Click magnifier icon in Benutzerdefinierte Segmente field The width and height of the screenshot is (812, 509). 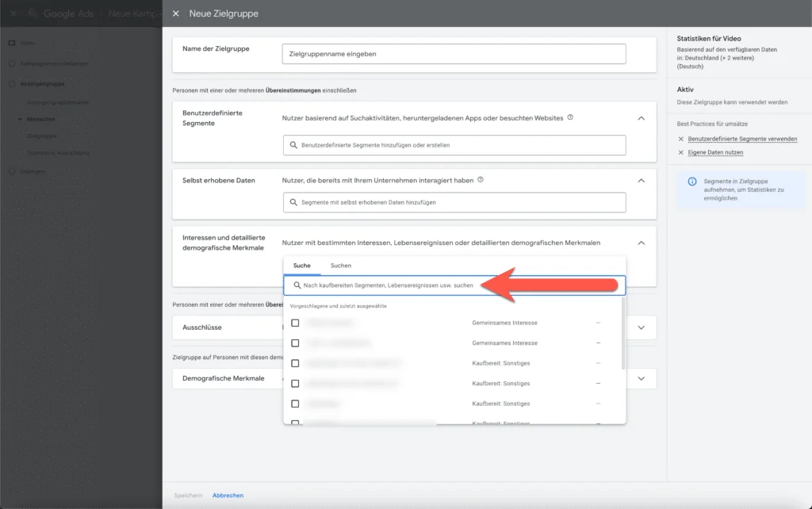pyautogui.click(x=293, y=145)
